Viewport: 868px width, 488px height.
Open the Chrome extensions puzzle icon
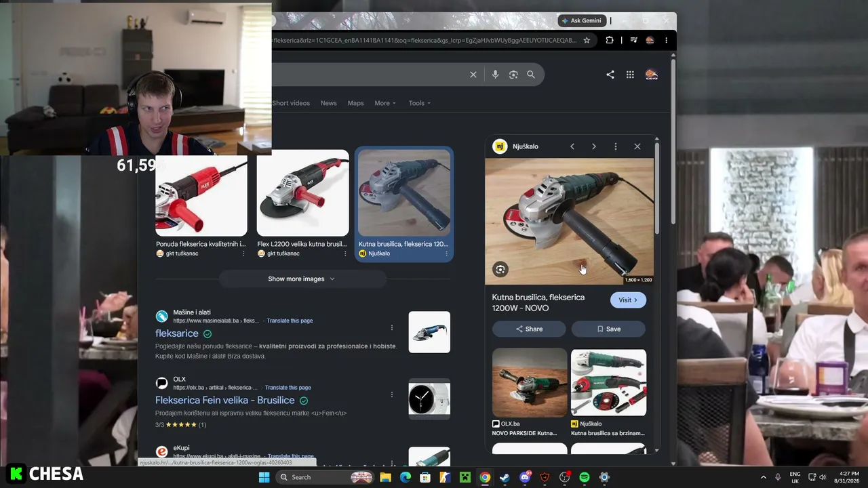[x=610, y=40]
